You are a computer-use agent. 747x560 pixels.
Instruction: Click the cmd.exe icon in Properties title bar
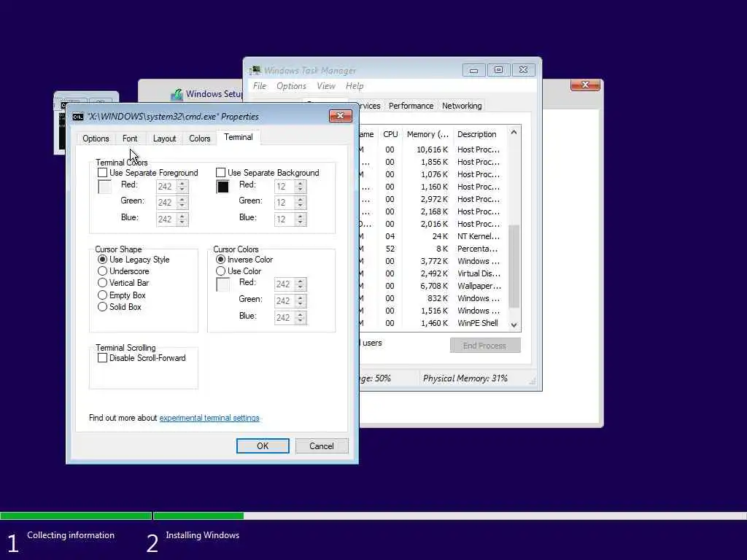click(x=78, y=117)
